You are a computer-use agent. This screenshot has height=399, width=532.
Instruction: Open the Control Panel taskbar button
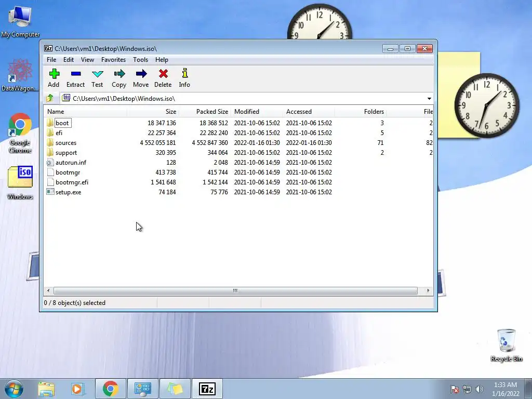[142, 389]
